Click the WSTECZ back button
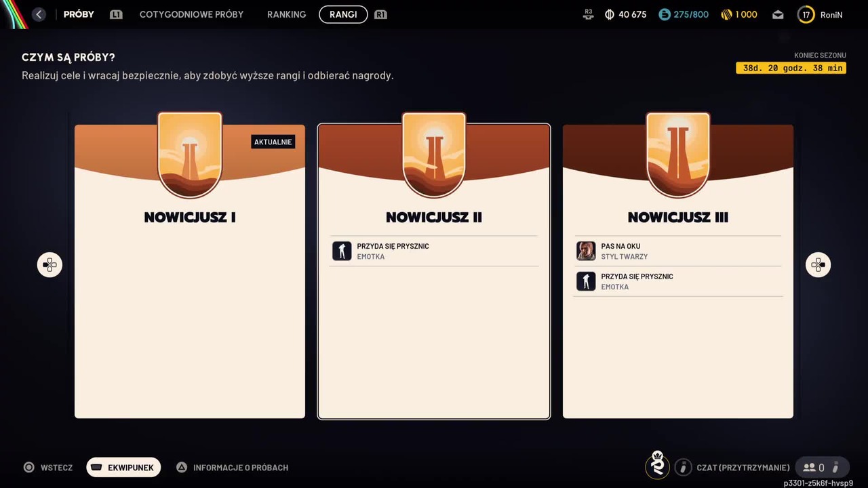868x488 pixels. click(48, 468)
